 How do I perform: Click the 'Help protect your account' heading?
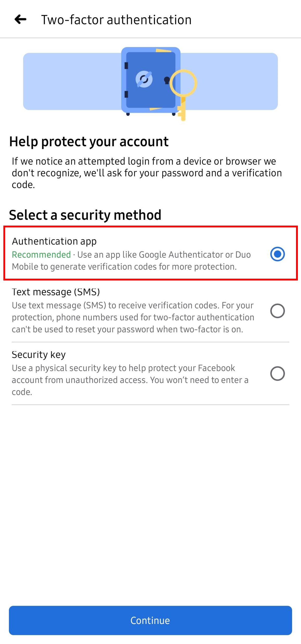pyautogui.click(x=89, y=142)
